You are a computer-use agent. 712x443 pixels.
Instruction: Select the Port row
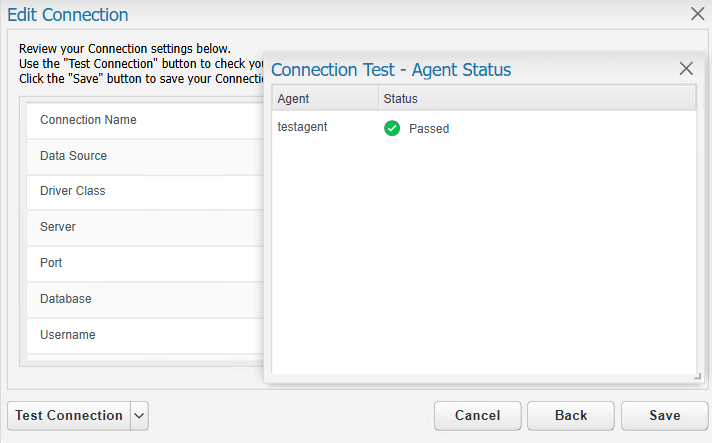tap(145, 263)
